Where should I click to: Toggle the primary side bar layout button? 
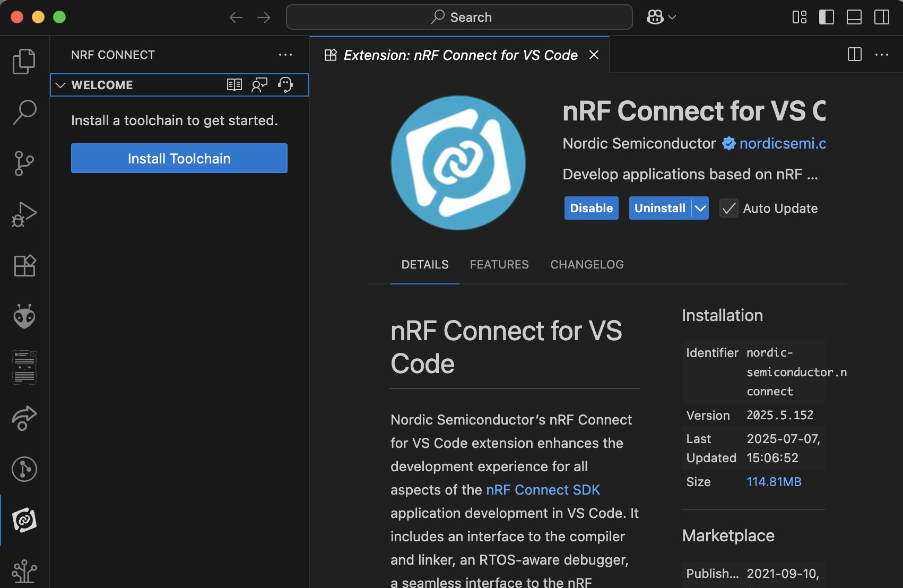[826, 17]
